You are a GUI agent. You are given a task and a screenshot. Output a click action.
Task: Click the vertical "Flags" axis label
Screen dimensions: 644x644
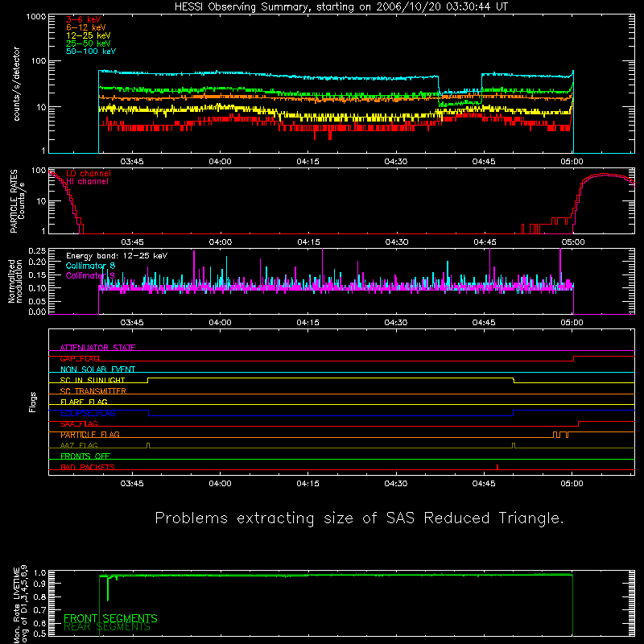point(33,402)
